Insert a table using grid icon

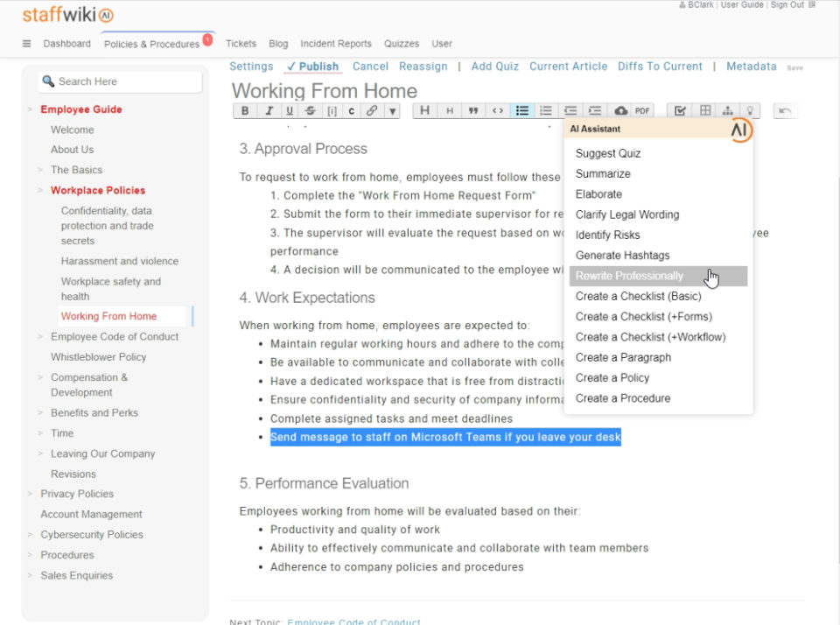705,111
